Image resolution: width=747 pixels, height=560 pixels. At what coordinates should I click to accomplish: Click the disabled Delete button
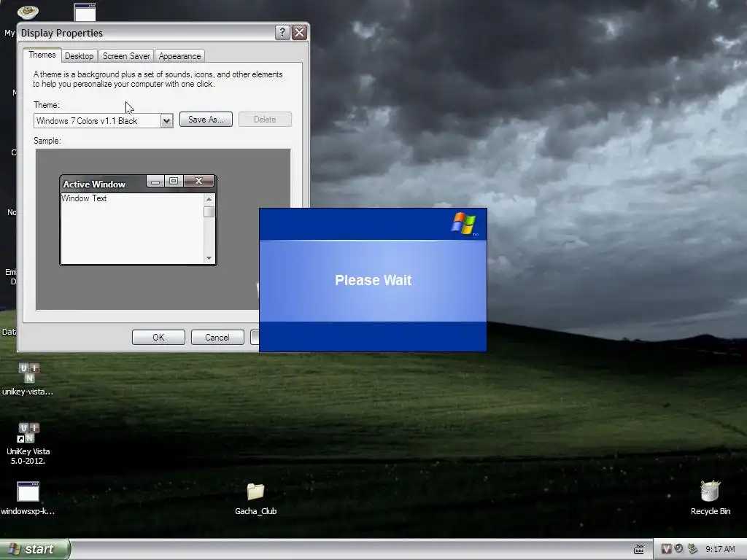tap(265, 120)
